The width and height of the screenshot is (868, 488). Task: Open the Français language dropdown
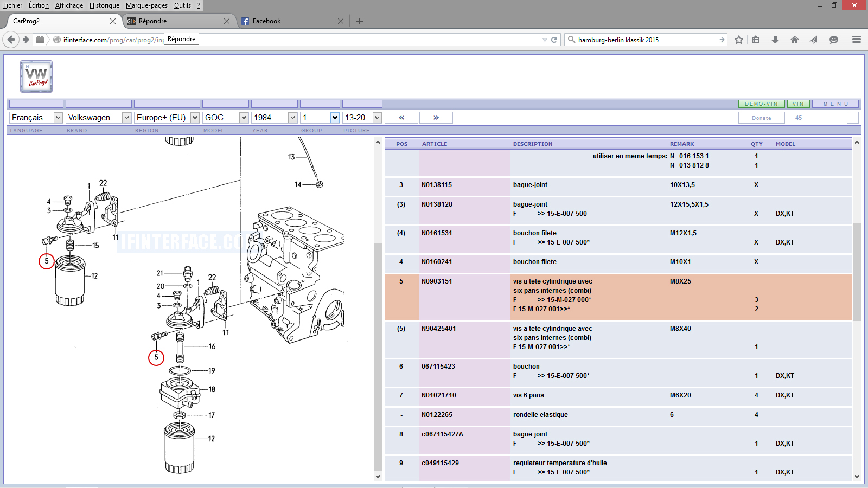[x=36, y=118]
